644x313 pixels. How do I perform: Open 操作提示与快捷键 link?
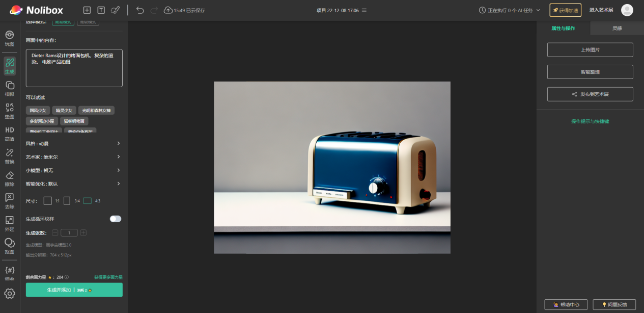point(590,121)
